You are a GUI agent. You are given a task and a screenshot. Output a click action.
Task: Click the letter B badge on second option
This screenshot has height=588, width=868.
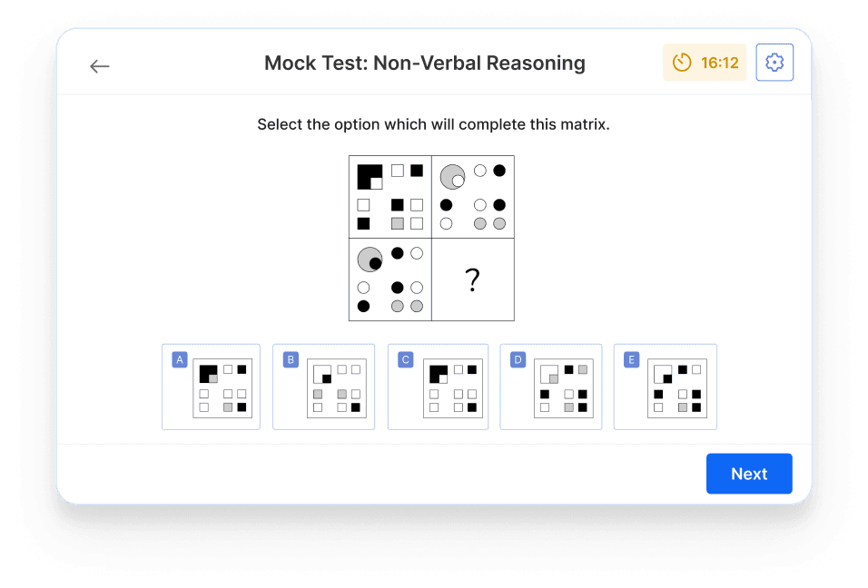(291, 359)
